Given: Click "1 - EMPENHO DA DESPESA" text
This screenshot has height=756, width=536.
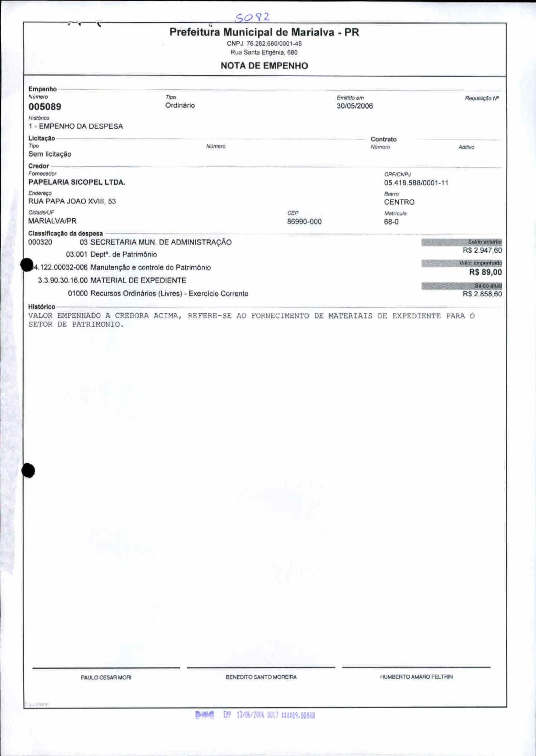Looking at the screenshot, I should tap(76, 127).
